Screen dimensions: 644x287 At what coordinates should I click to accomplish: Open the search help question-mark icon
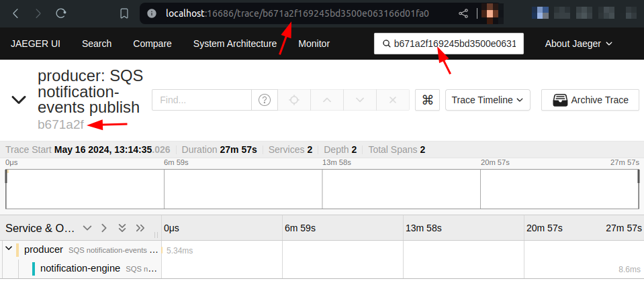(265, 100)
